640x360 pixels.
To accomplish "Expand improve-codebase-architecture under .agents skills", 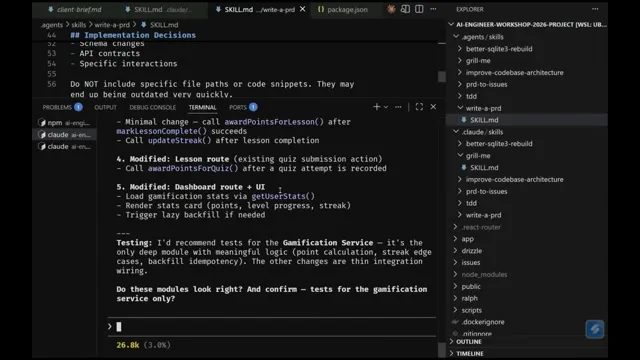I will click(x=527, y=73).
